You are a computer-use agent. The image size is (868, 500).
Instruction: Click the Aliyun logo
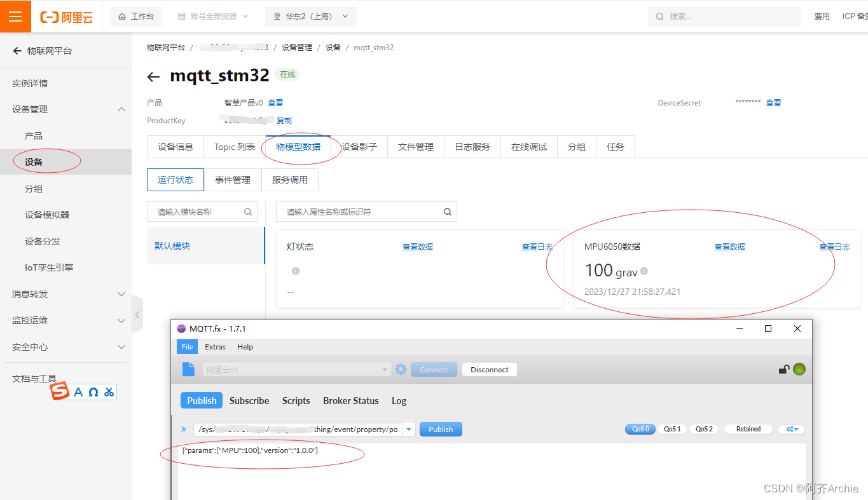(66, 17)
